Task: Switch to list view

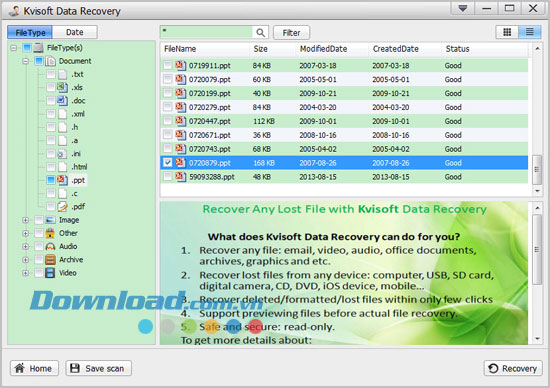Action: 530,32
